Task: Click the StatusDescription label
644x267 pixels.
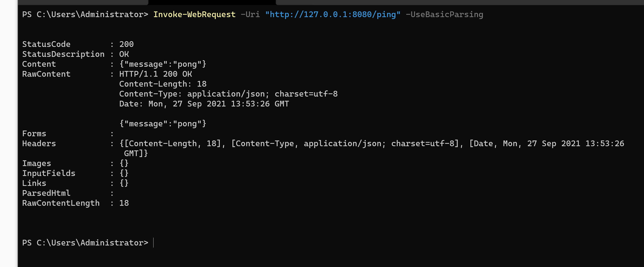Action: click(63, 54)
